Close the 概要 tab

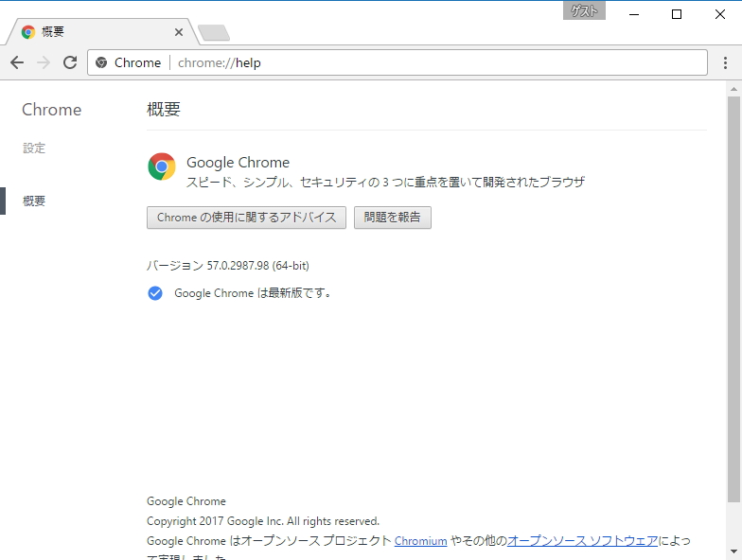point(178,32)
